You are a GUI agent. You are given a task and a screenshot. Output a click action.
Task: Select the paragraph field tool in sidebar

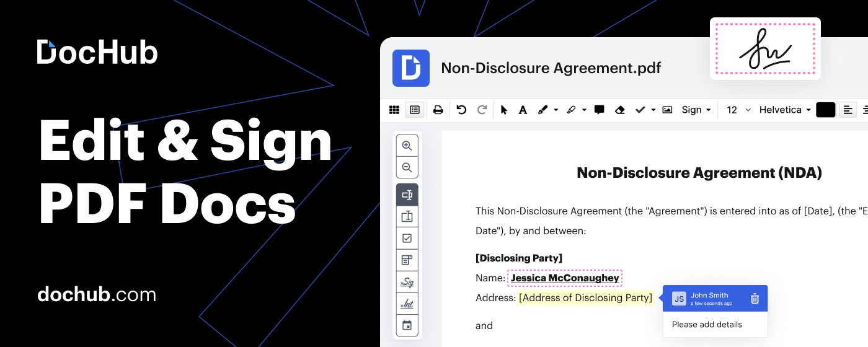pyautogui.click(x=407, y=216)
